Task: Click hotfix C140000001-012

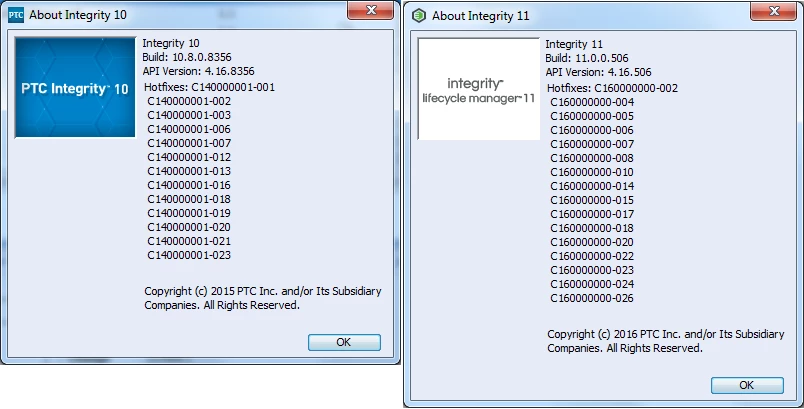Action: [189, 157]
